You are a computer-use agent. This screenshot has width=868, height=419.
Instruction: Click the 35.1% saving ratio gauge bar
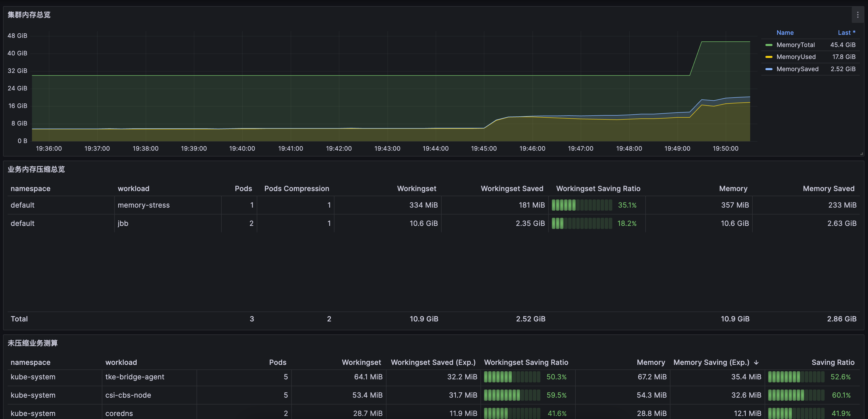[x=582, y=205]
